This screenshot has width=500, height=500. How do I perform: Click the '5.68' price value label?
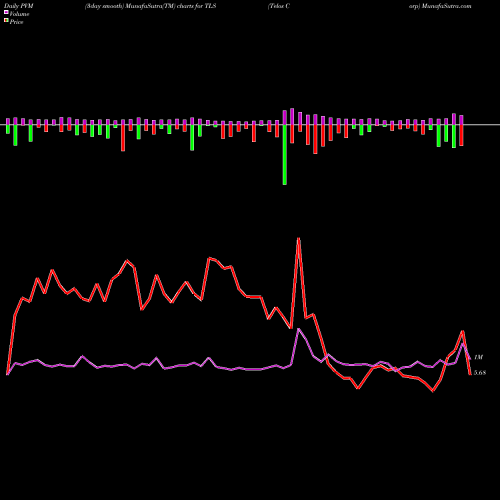pos(480,373)
